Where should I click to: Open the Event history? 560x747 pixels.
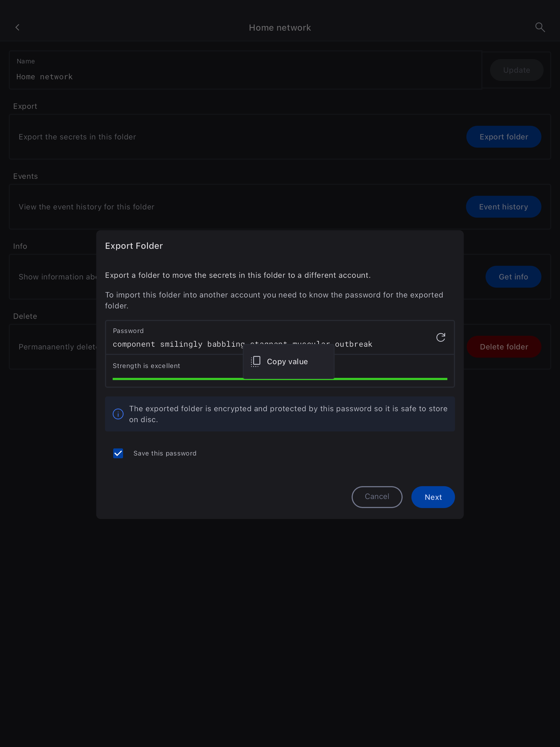click(503, 207)
